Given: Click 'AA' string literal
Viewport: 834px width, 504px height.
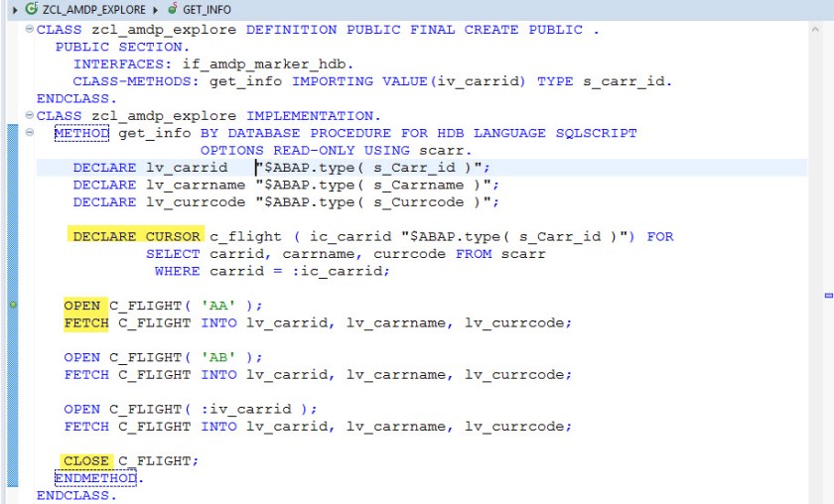Looking at the screenshot, I should point(218,306).
